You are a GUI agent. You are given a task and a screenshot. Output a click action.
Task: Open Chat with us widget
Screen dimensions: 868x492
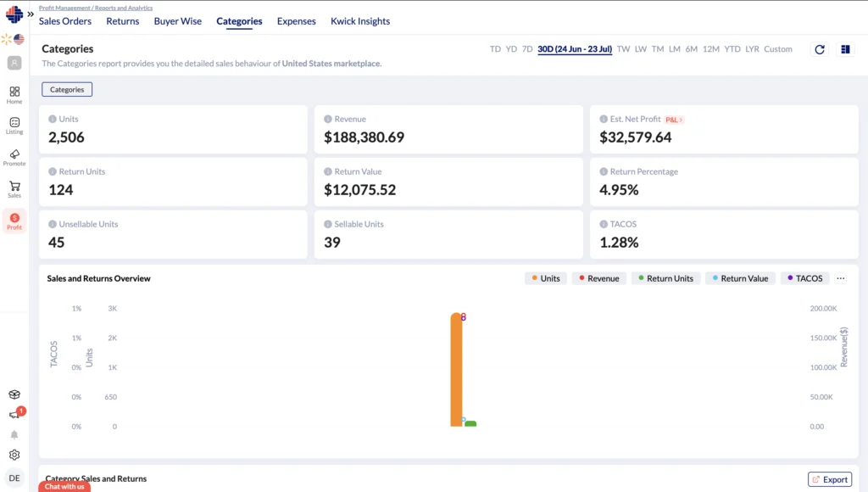click(64, 486)
